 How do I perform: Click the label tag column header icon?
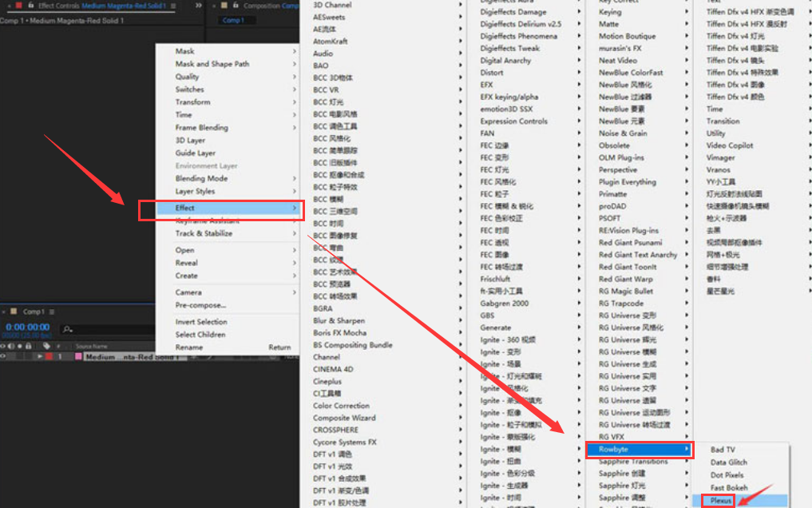46,346
